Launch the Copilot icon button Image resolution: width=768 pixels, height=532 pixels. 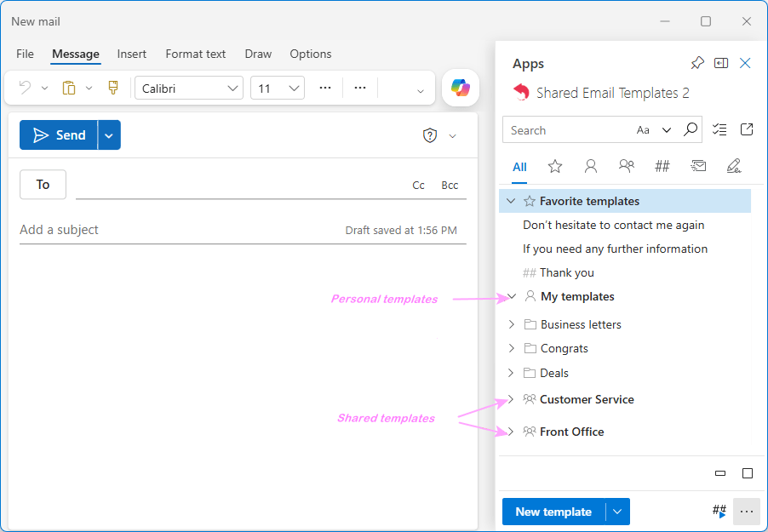[461, 88]
